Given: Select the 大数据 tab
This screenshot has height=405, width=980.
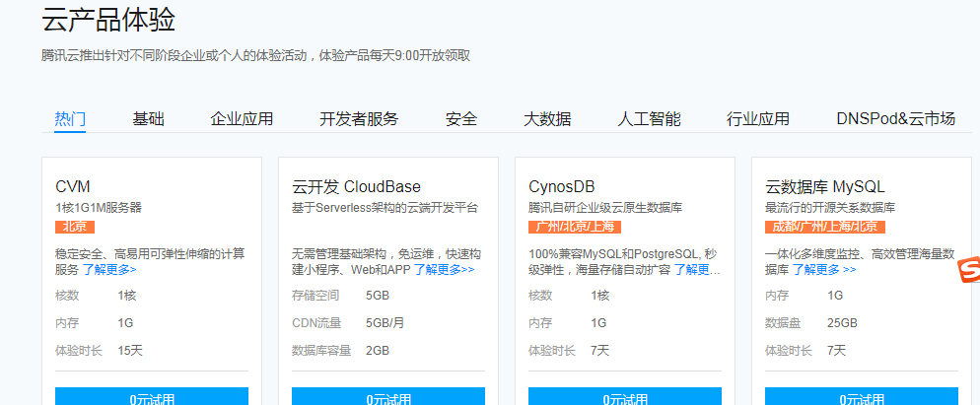Looking at the screenshot, I should (x=547, y=119).
